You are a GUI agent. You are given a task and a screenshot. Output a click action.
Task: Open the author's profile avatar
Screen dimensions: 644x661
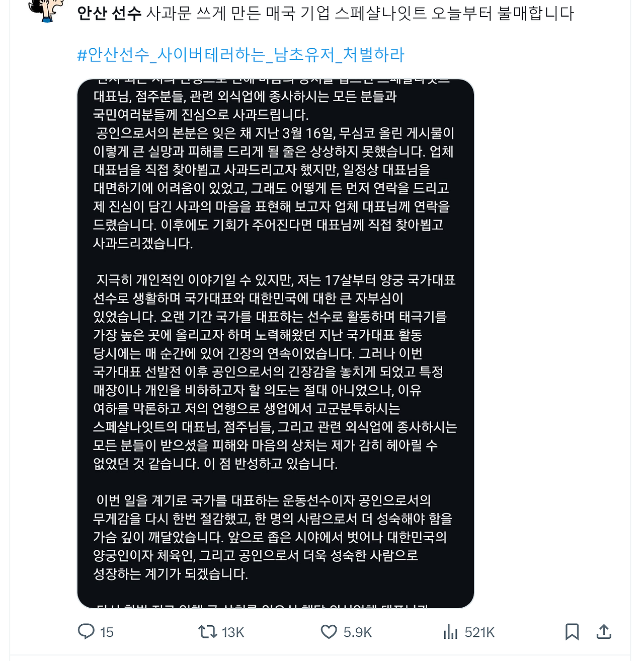click(x=46, y=10)
